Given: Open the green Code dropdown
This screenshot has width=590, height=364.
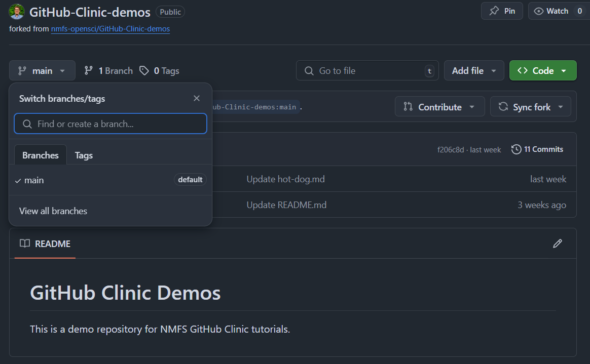Looking at the screenshot, I should [542, 70].
